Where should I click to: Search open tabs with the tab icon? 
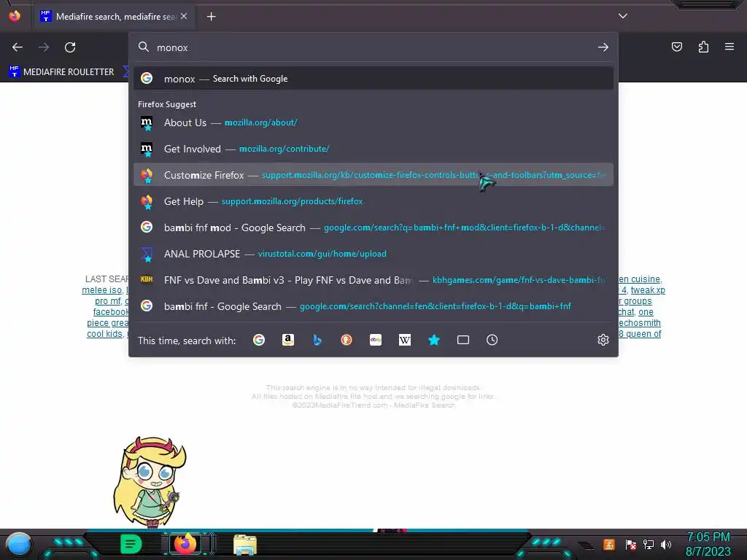point(463,340)
